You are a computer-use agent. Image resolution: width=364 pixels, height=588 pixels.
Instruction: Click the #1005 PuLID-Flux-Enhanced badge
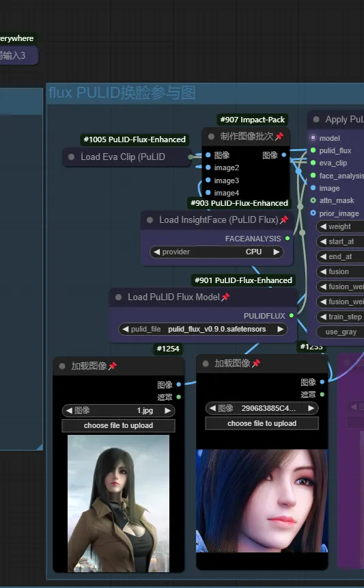click(x=135, y=139)
